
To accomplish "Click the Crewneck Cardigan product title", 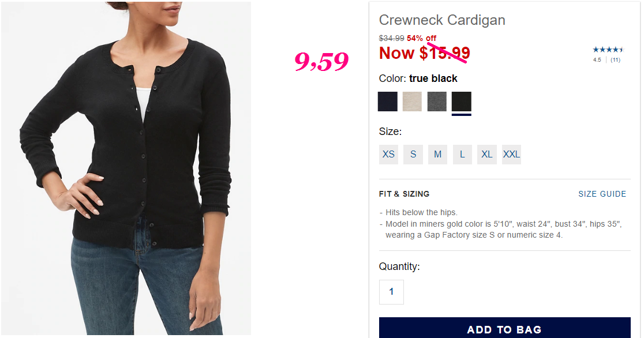I will pyautogui.click(x=442, y=20).
